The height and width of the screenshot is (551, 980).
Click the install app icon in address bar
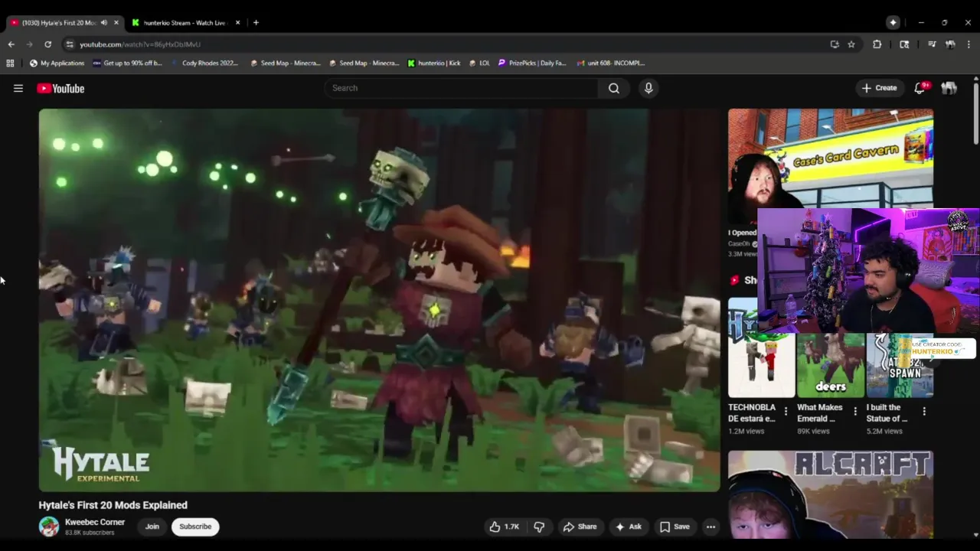[835, 44]
